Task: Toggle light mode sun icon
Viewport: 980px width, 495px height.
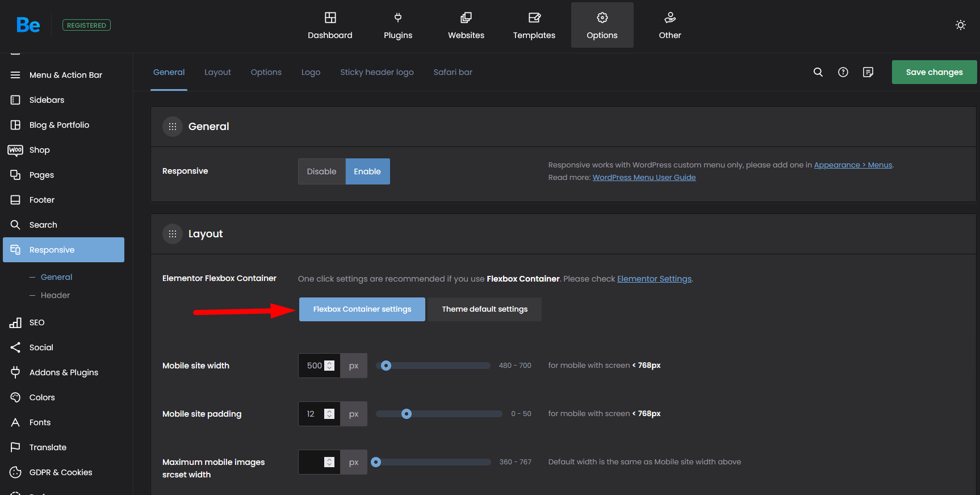Action: tap(960, 25)
